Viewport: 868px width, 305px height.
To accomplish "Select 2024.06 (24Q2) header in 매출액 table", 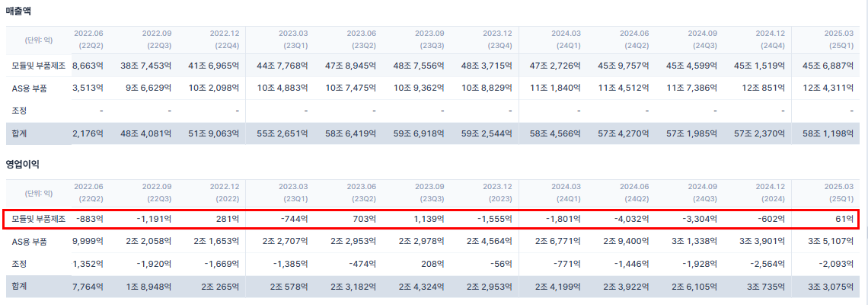I will pos(634,40).
